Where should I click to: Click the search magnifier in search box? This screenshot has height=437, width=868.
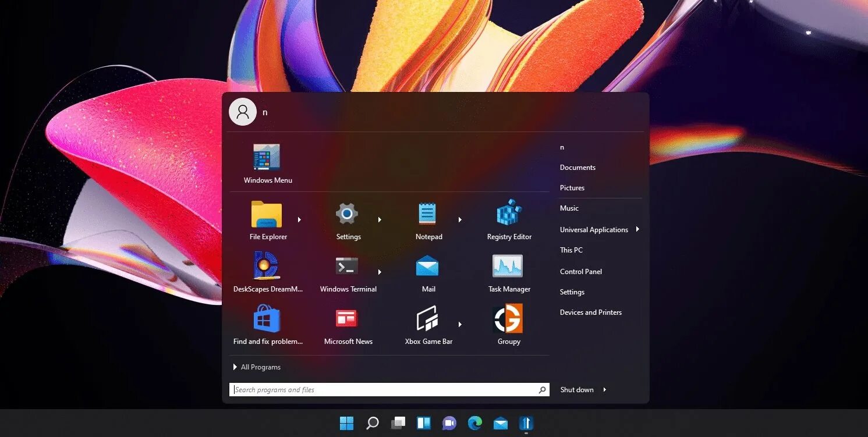[x=542, y=390]
